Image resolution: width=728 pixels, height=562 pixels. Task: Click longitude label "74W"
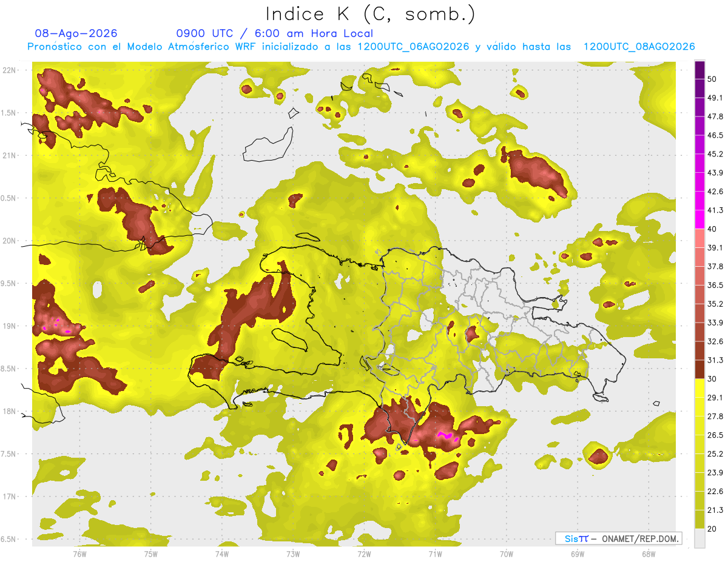pos(222,554)
